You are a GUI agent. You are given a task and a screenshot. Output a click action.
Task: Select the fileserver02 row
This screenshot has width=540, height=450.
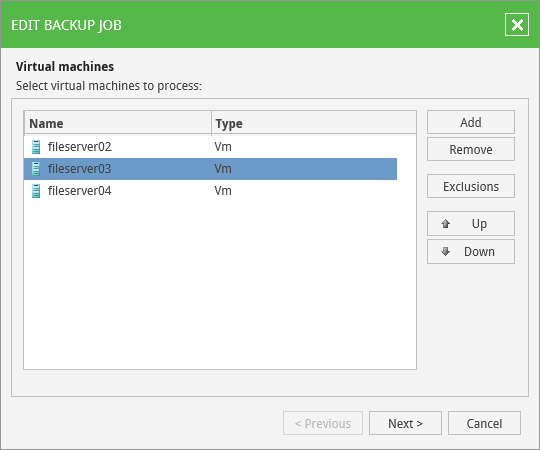click(210, 147)
